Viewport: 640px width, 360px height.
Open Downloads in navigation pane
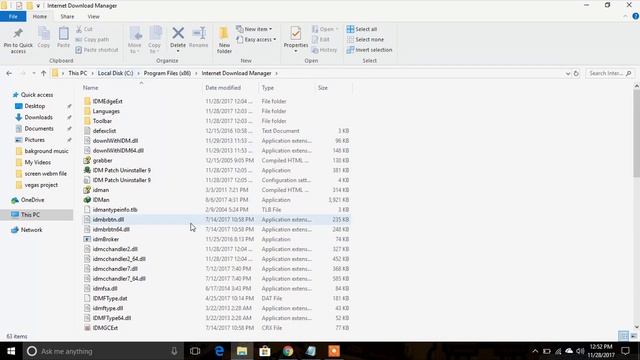pyautogui.click(x=38, y=118)
